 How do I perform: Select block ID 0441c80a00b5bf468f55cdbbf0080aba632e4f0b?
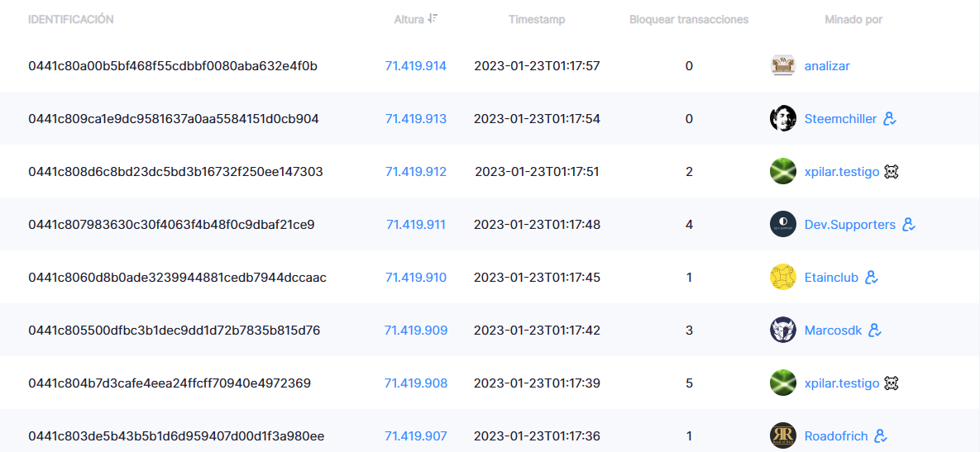[x=173, y=65]
